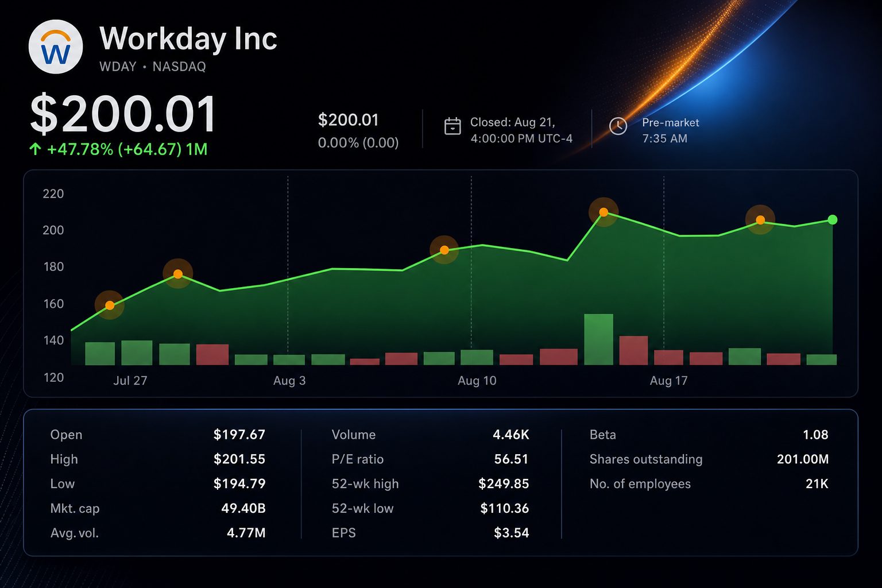The image size is (882, 588).
Task: Click the Aug 10 axis label
Action: (477, 381)
